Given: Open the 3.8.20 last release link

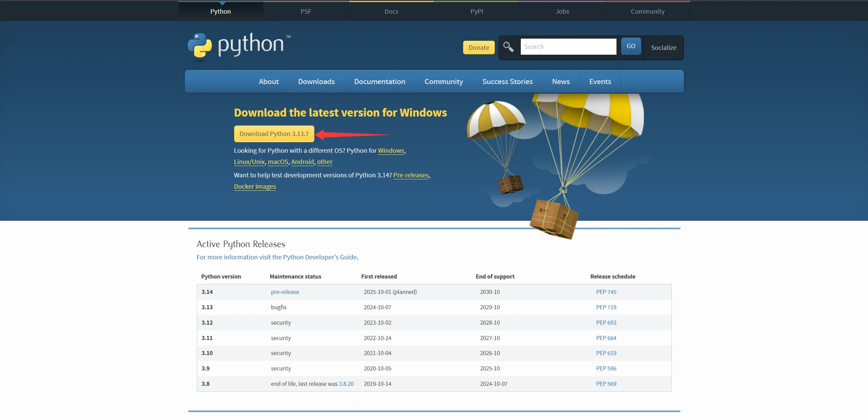Looking at the screenshot, I should point(346,384).
